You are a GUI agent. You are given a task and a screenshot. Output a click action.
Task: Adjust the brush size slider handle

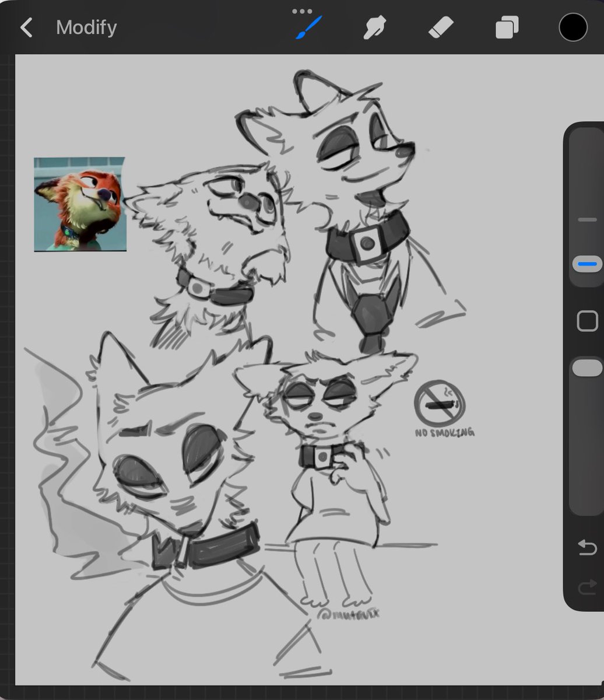coord(587,264)
